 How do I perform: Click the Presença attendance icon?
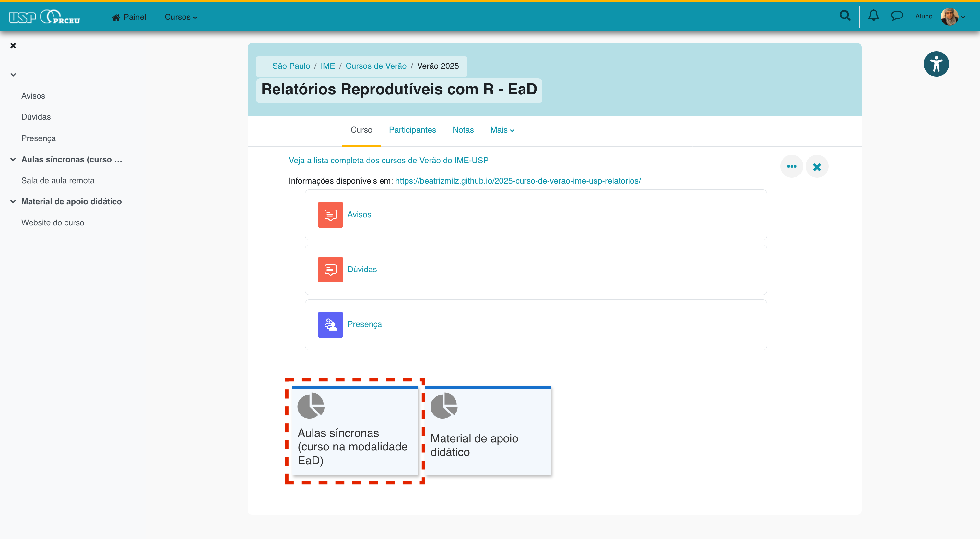[x=330, y=325]
